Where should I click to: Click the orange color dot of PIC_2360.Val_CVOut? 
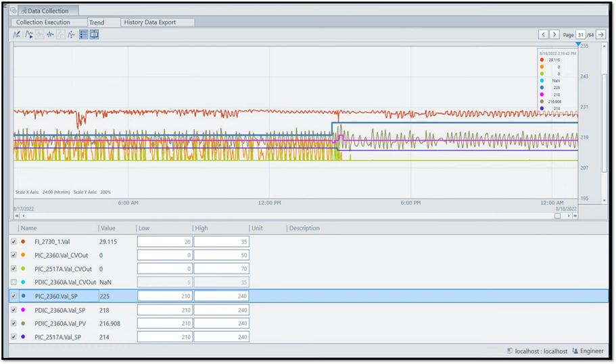click(x=23, y=255)
